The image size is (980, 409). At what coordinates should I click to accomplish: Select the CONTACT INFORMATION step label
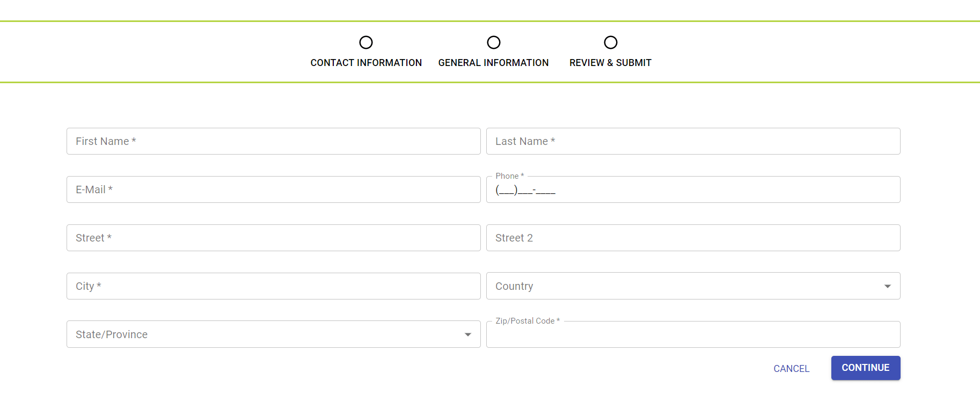[366, 63]
